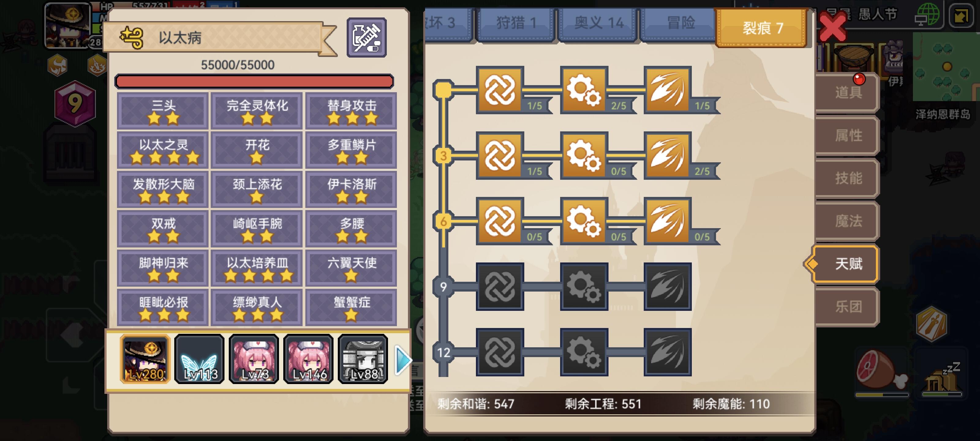Open the globe network icon
The height and width of the screenshot is (441, 980).
(927, 14)
